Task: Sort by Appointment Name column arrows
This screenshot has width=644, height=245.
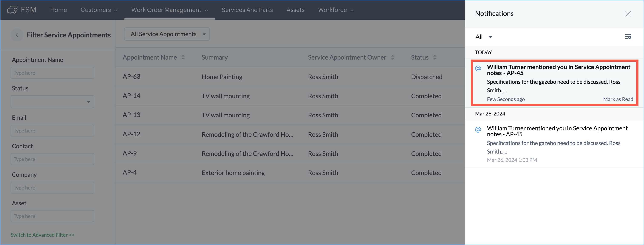Action: point(183,57)
